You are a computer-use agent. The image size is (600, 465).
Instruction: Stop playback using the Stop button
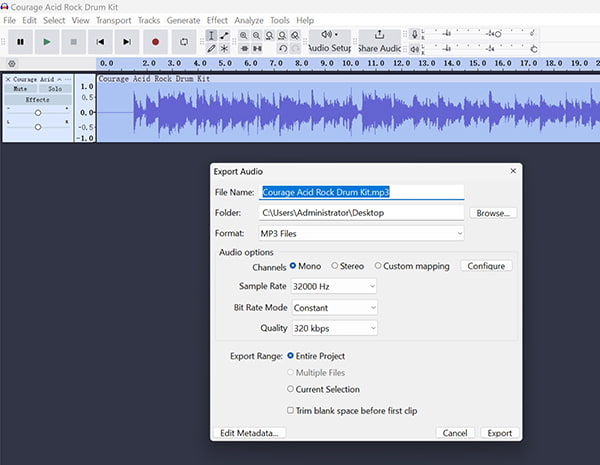(73, 42)
